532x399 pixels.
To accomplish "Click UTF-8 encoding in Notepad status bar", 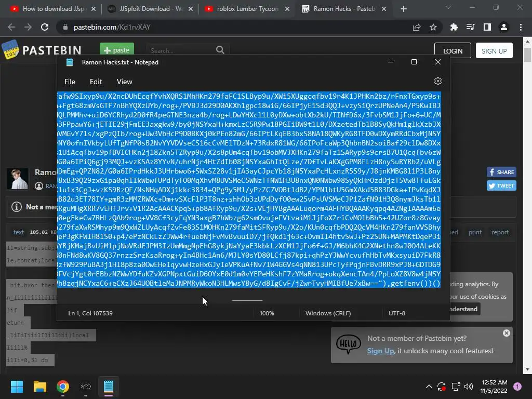I will click(x=397, y=313).
